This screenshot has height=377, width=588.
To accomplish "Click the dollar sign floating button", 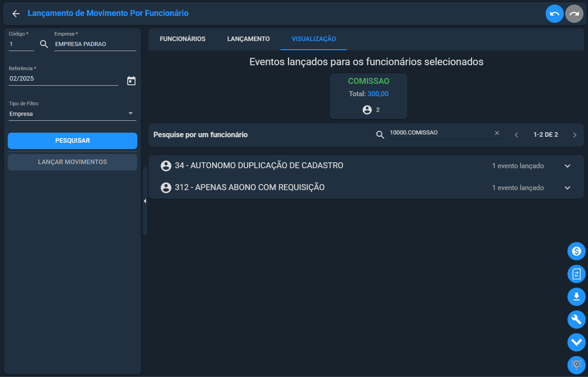I will tap(577, 251).
